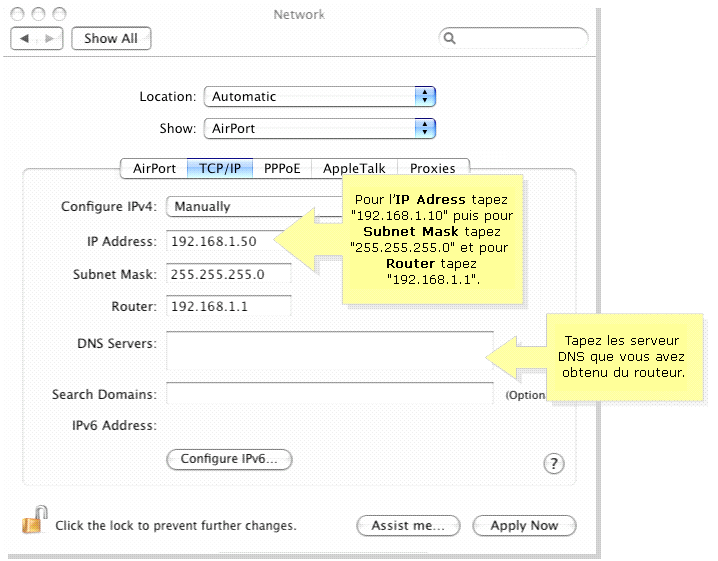Click inside the DNS Servers text box
Image resolution: width=718 pixels, height=561 pixels.
pos(329,350)
